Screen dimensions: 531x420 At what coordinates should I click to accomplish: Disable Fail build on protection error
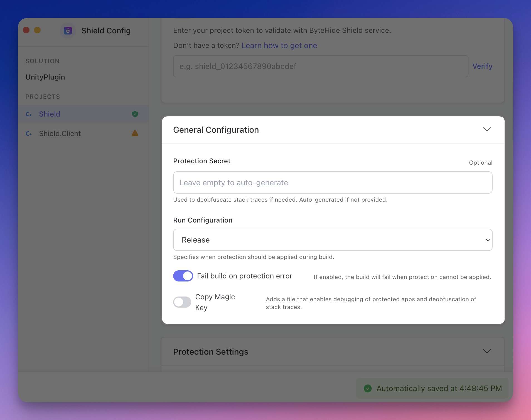pos(183,276)
